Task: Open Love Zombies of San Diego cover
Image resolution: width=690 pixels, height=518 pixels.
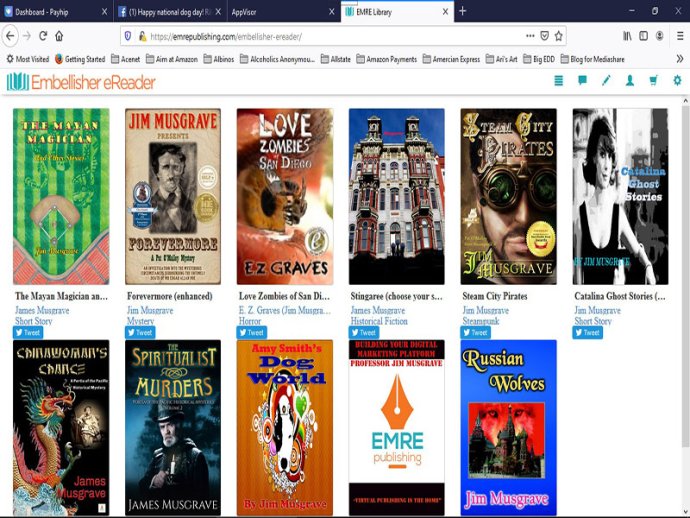Action: pyautogui.click(x=285, y=196)
